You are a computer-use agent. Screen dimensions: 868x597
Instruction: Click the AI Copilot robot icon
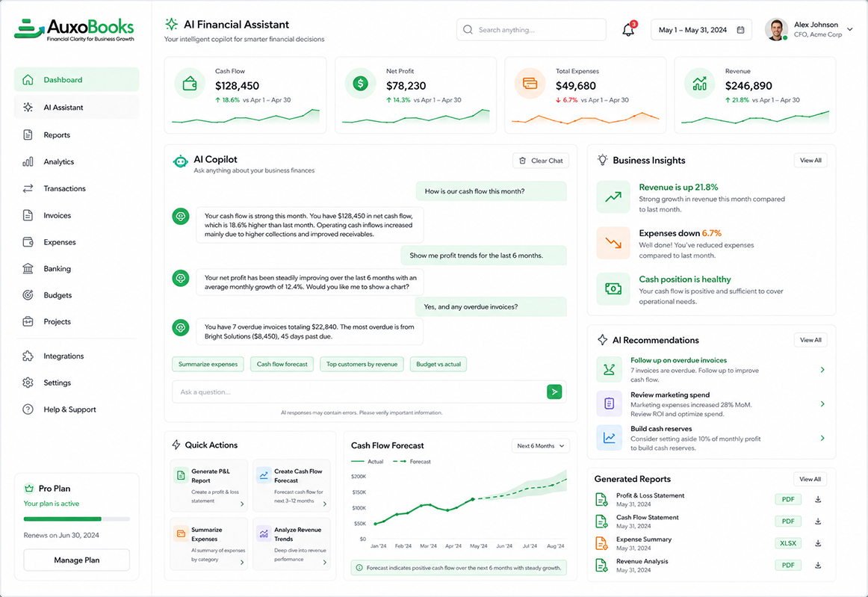tap(181, 161)
